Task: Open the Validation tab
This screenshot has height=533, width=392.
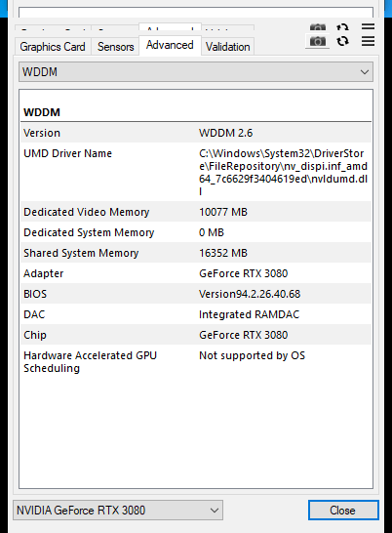Action: point(227,47)
